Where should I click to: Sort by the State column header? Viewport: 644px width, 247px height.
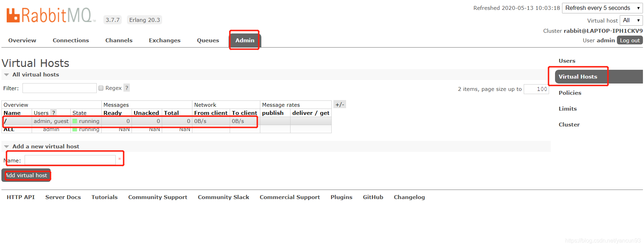(79, 113)
